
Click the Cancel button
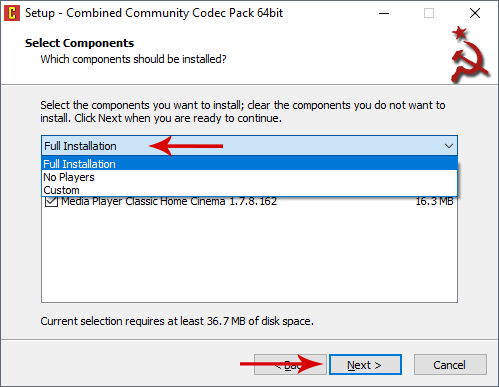pyautogui.click(x=450, y=365)
